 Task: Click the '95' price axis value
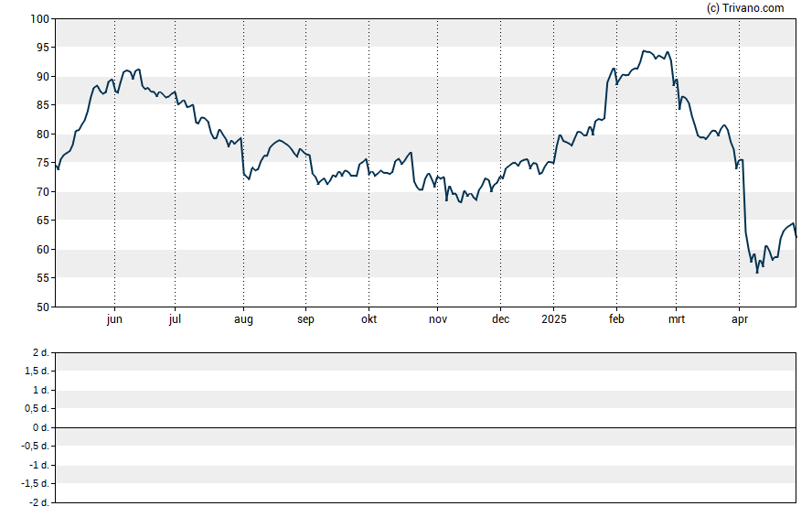click(x=43, y=48)
